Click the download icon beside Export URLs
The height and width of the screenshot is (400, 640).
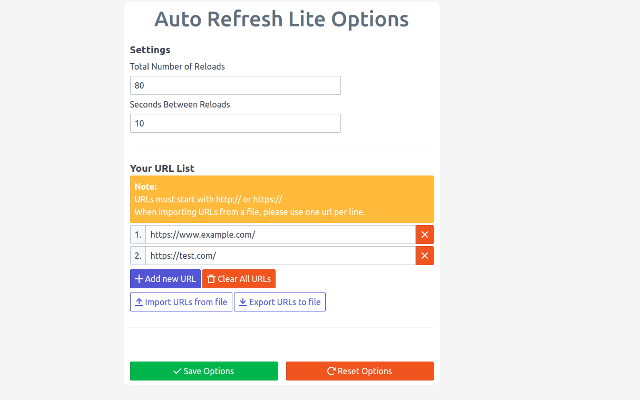point(243,302)
